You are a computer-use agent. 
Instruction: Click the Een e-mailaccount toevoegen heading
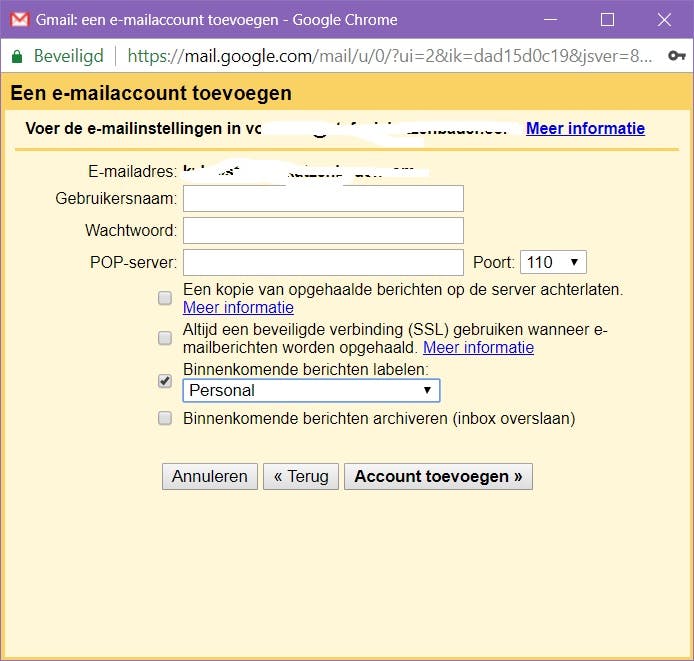tap(151, 93)
